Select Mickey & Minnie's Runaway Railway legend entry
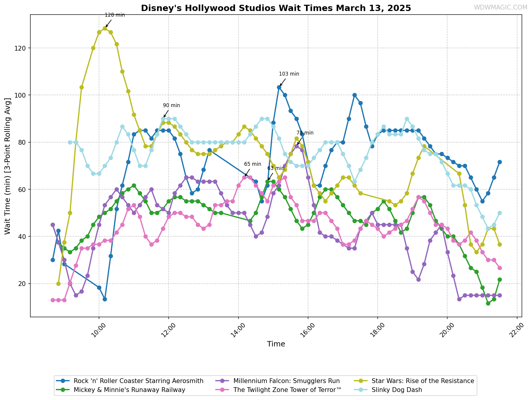 (x=121, y=390)
